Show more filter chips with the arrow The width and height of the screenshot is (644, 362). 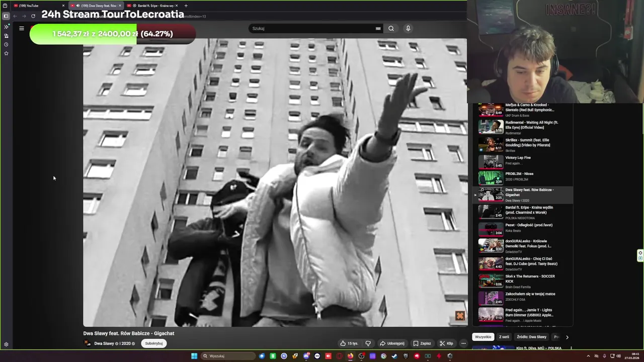[567, 337]
